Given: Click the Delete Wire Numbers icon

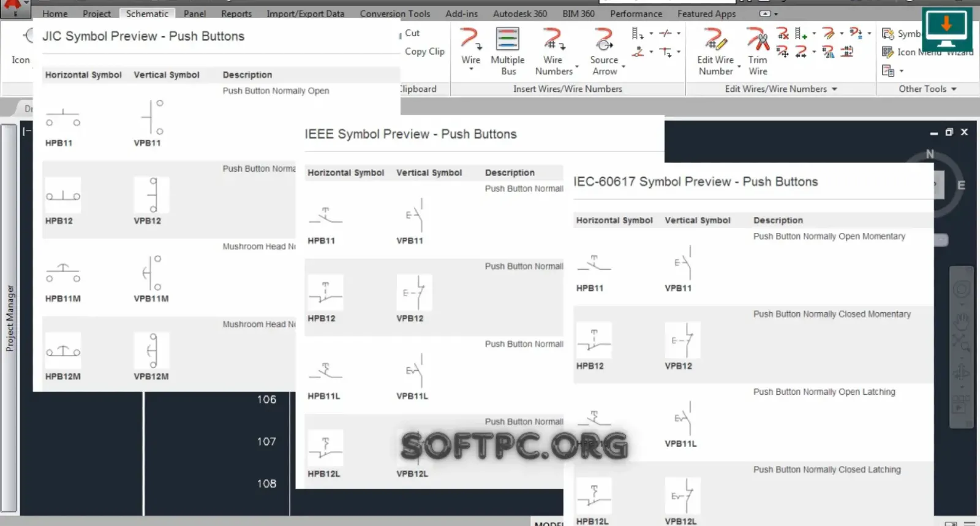Looking at the screenshot, I should [x=782, y=33].
